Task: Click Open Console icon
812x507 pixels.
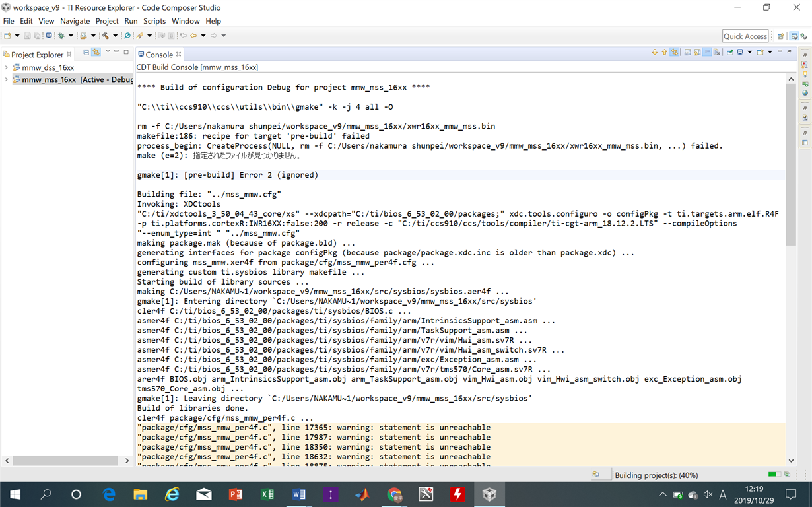Action: [760, 52]
